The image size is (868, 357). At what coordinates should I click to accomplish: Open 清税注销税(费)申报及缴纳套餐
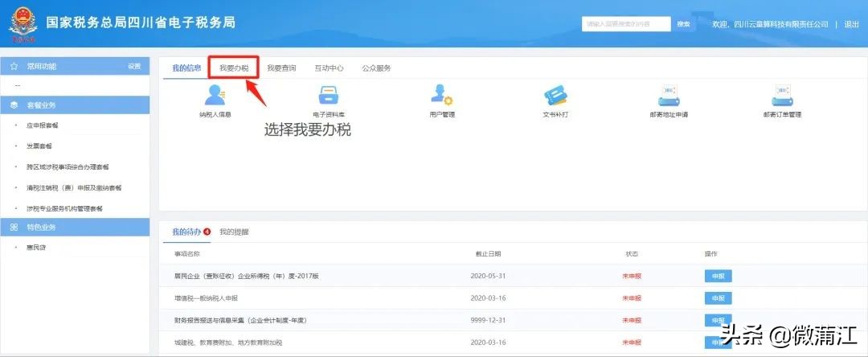point(74,188)
